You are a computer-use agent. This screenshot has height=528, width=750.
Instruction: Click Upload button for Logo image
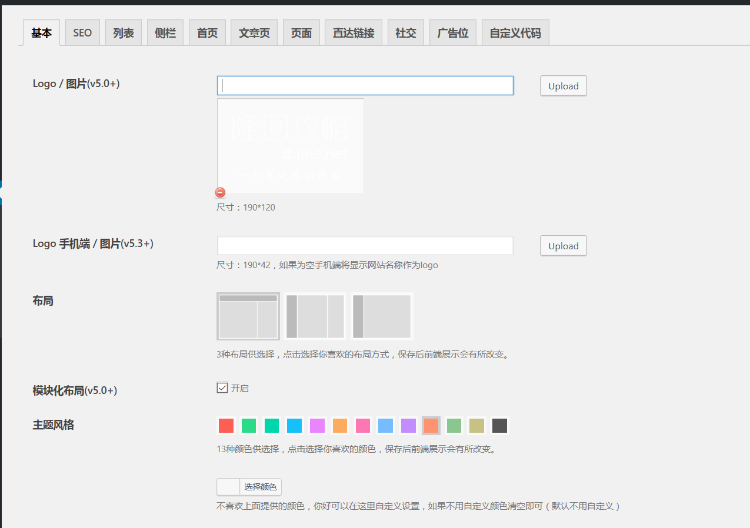(563, 86)
